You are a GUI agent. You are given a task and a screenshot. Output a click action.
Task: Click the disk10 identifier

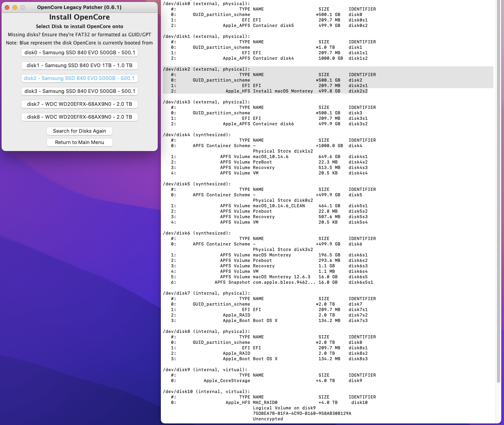point(360,402)
